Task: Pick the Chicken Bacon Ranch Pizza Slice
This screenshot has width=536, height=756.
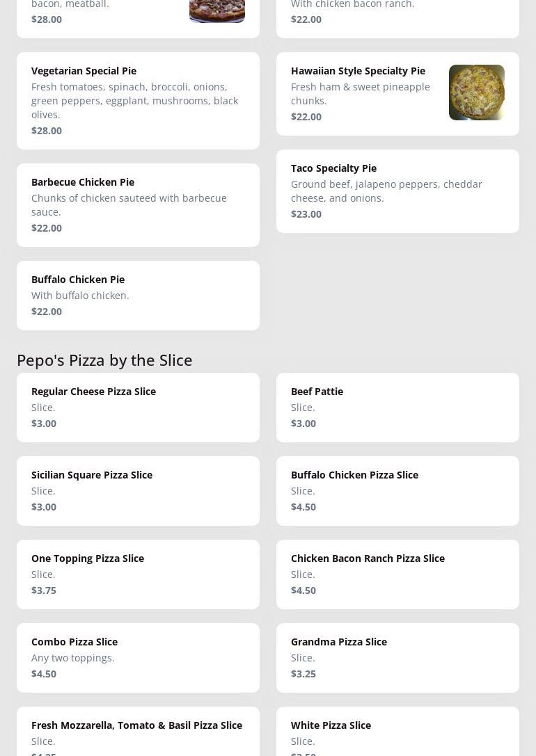Action: point(397,574)
